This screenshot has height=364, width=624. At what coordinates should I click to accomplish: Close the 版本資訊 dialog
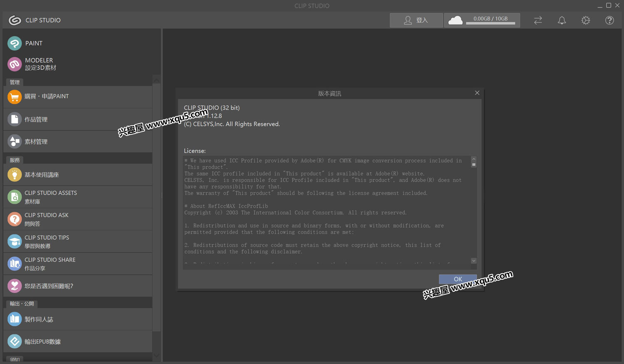tap(477, 93)
